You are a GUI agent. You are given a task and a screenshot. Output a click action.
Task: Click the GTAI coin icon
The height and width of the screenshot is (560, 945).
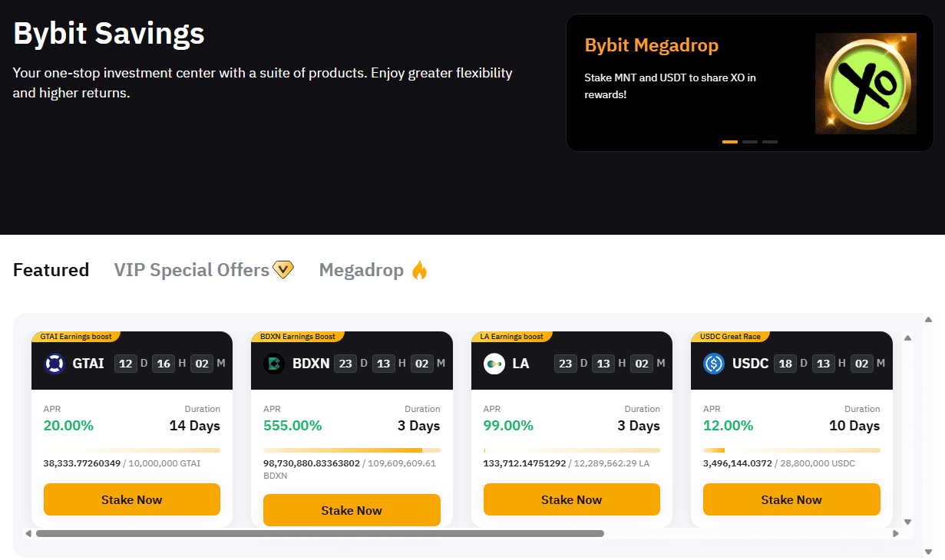[53, 363]
